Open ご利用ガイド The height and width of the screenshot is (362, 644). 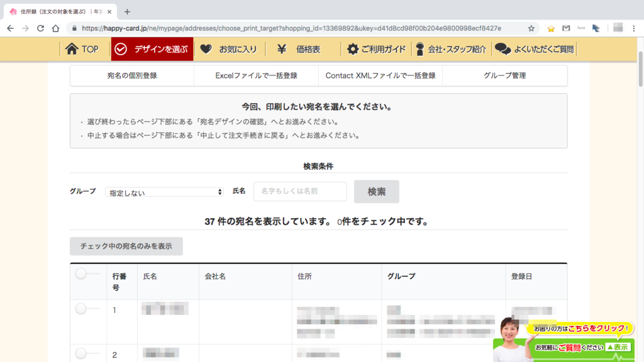point(377,49)
